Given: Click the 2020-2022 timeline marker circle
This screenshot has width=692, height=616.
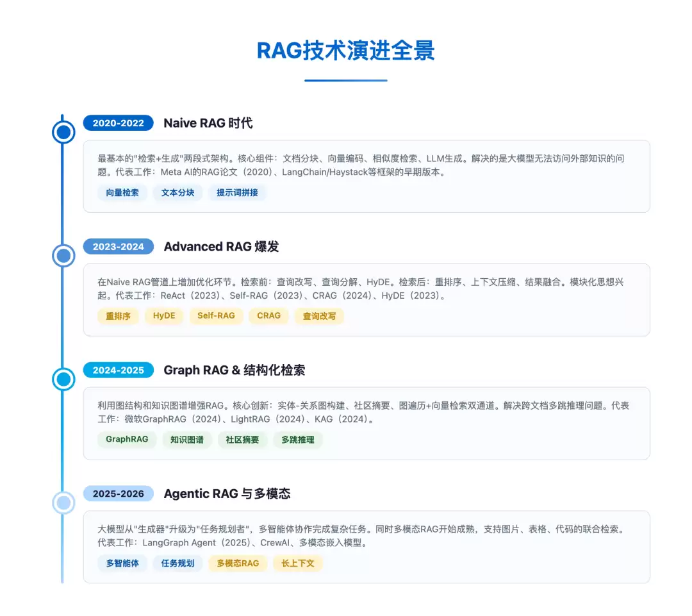Looking at the screenshot, I should pyautogui.click(x=63, y=132).
